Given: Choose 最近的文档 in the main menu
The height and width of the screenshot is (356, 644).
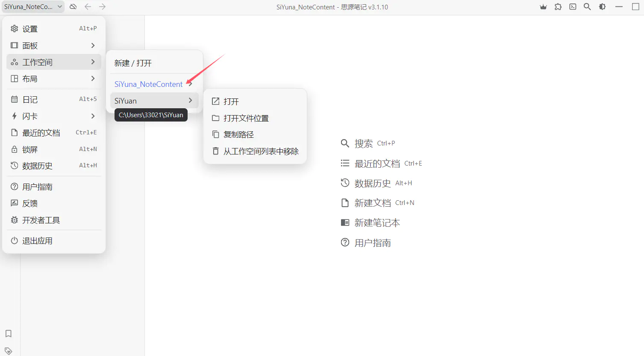Looking at the screenshot, I should tap(54, 133).
